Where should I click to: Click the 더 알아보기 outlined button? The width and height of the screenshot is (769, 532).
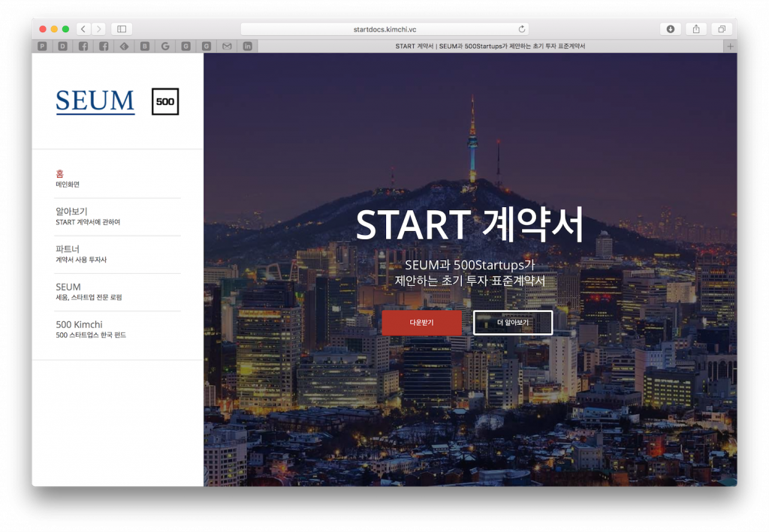click(513, 323)
